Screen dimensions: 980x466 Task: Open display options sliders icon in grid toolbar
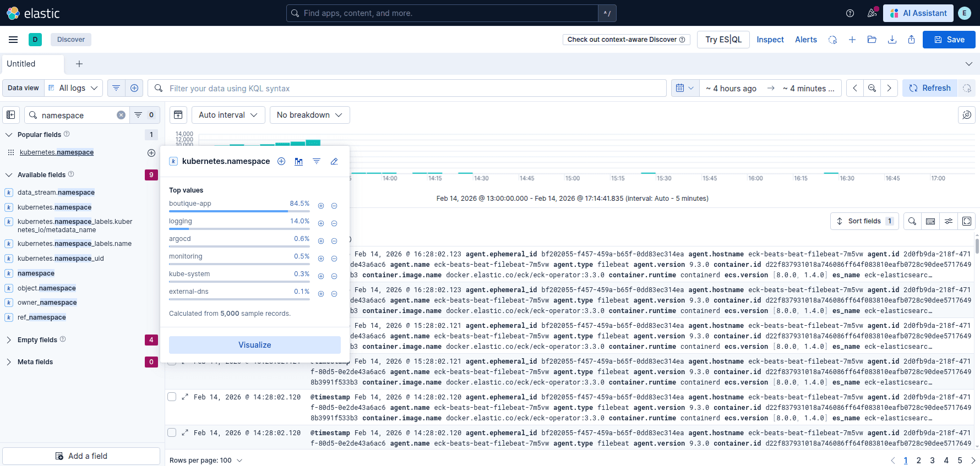click(949, 221)
